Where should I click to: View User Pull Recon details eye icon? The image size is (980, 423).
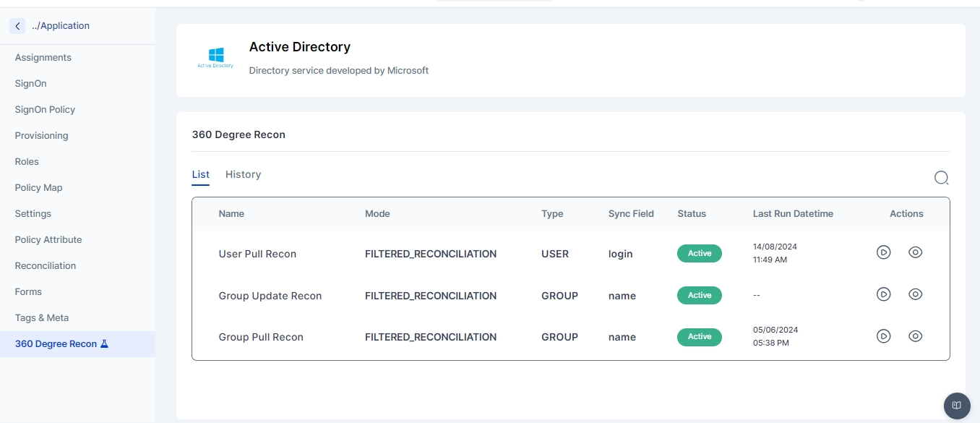[915, 252]
